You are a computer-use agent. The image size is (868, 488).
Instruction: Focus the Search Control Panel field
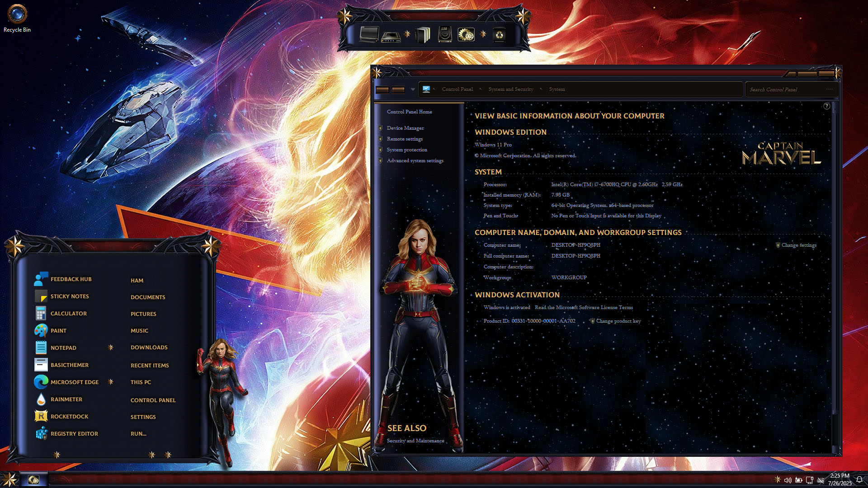click(790, 89)
